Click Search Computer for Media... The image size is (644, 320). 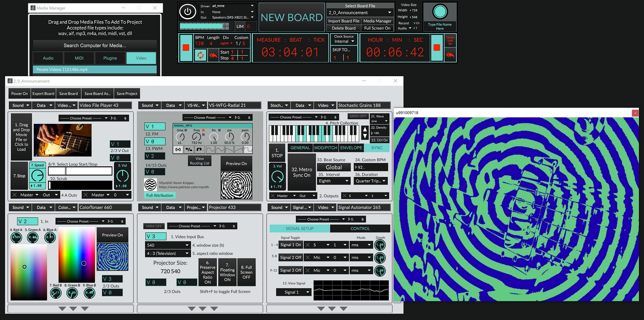95,46
